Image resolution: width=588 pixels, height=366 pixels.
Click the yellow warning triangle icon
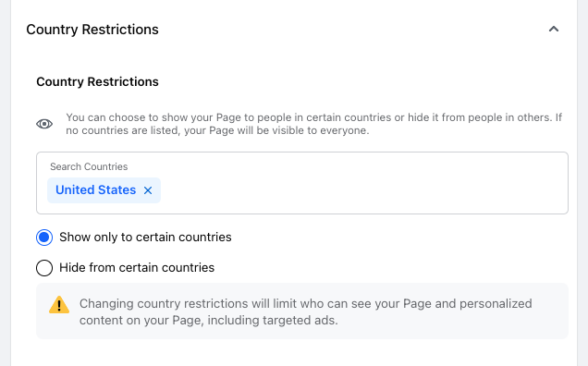click(x=59, y=304)
